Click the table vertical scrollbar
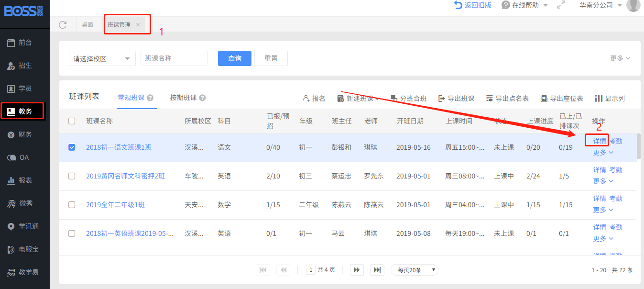 tap(638, 146)
